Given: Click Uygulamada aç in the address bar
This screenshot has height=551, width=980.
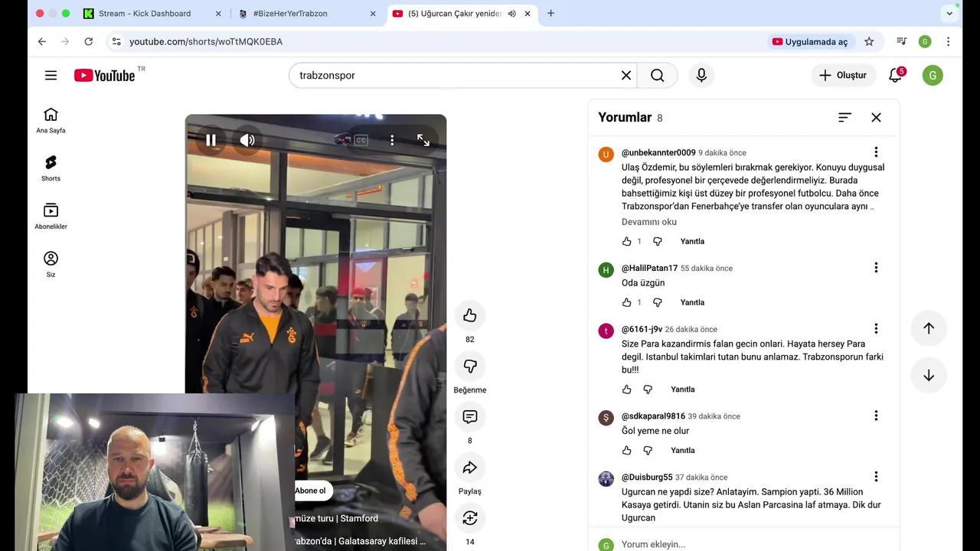Looking at the screenshot, I should coord(810,41).
